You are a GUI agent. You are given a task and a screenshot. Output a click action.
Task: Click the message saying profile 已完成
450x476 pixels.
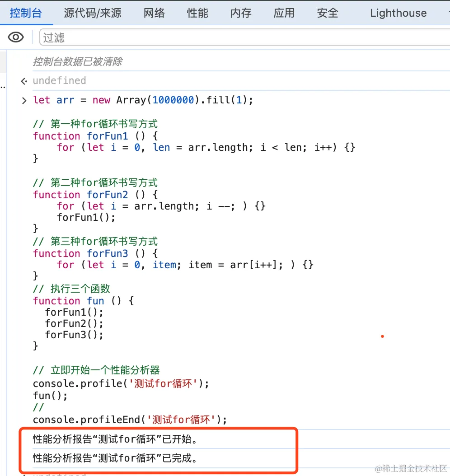(x=115, y=458)
